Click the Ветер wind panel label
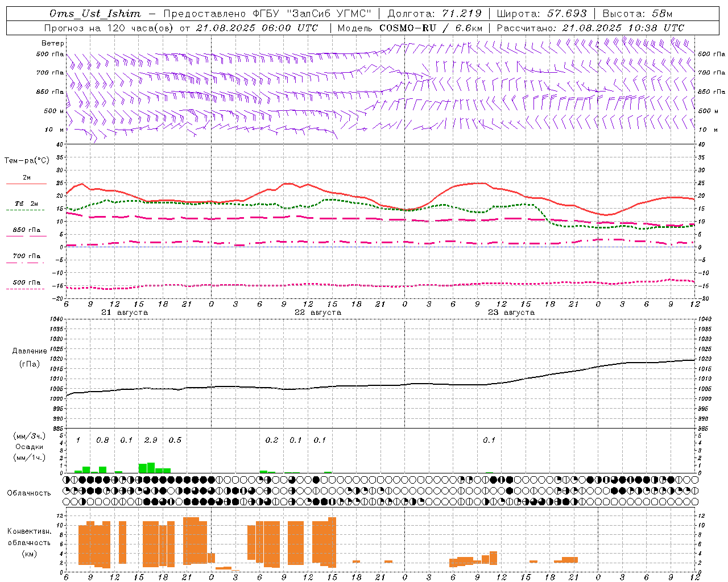Image resolution: width=728 pixels, height=582 pixels. tap(53, 43)
